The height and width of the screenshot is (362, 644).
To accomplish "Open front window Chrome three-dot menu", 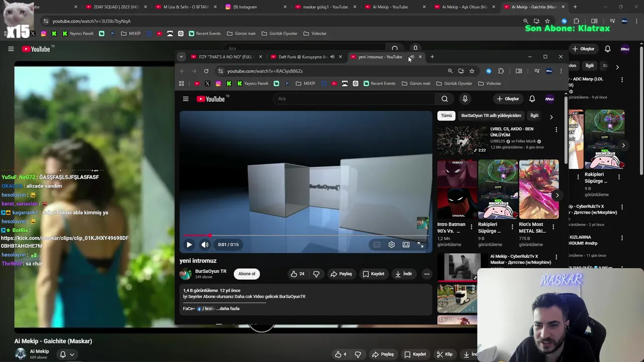I will [561, 71].
